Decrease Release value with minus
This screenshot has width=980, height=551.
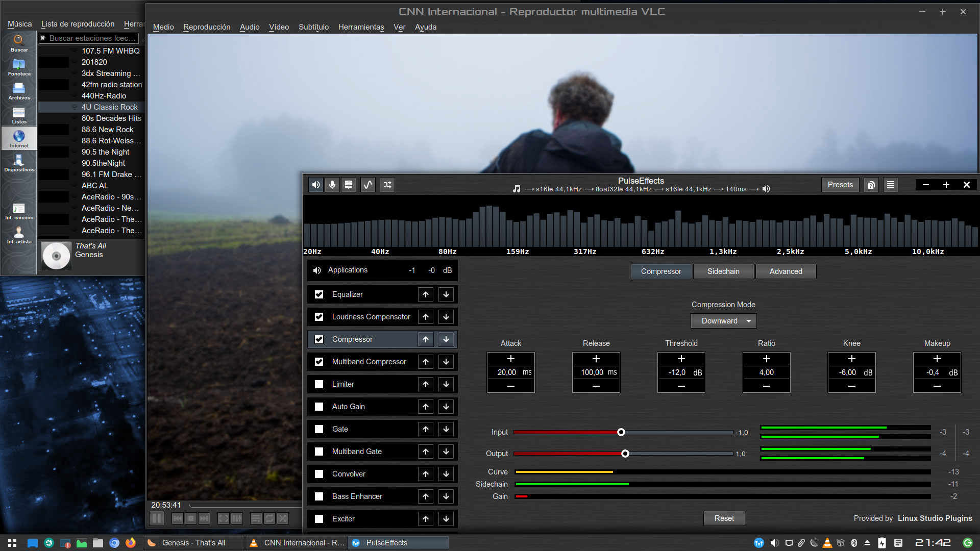596,386
